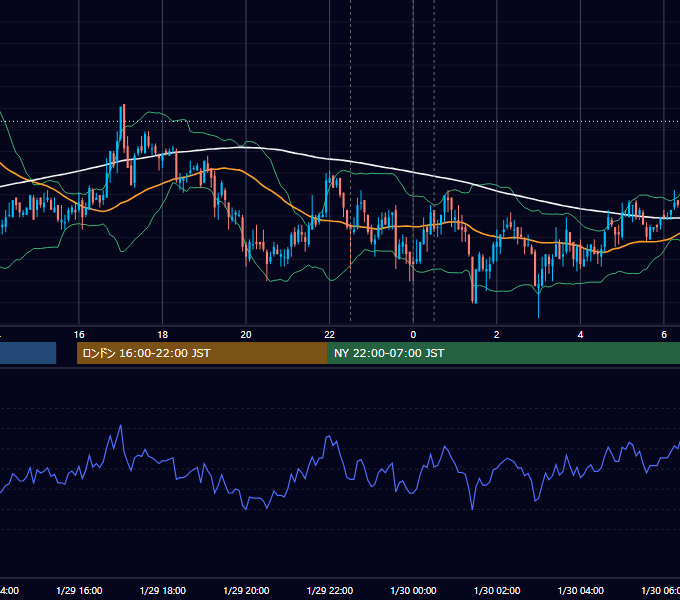Select the NY 22:00-07:00 JST session bar

[503, 353]
